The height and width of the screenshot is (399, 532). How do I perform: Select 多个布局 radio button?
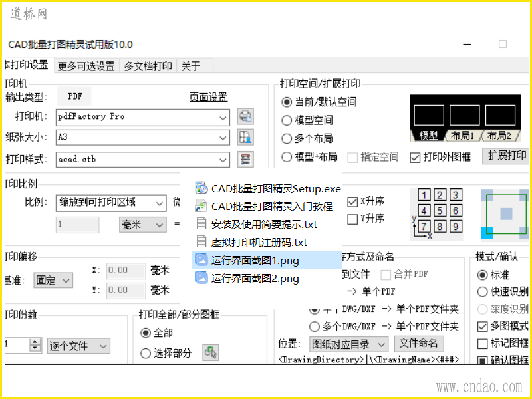pos(287,138)
